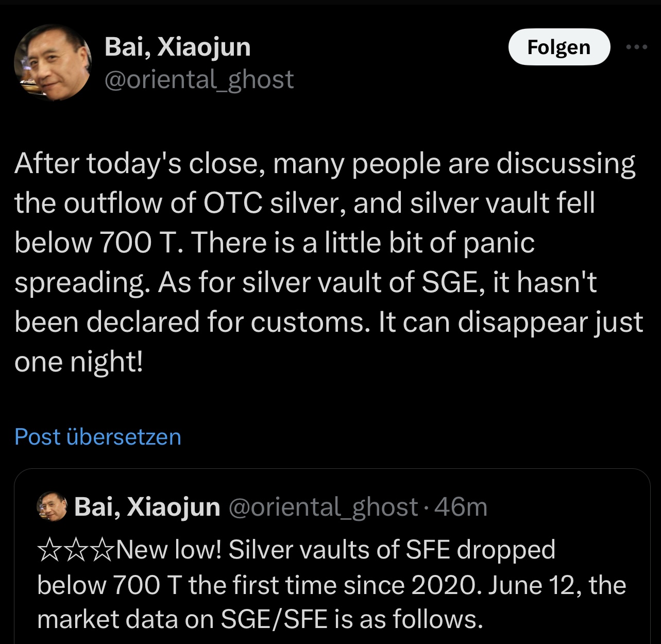Open Bai, Xiaojun's large profile picture

tap(53, 62)
